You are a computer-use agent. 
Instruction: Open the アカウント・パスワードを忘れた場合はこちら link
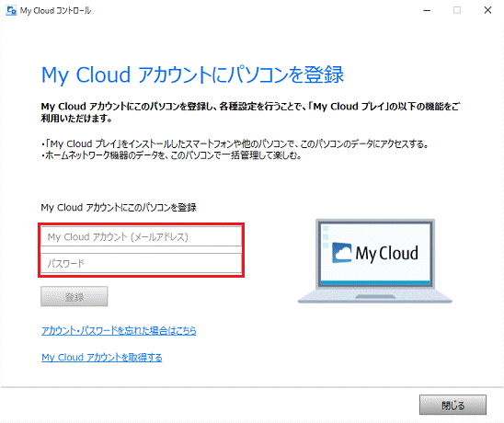[x=119, y=330]
